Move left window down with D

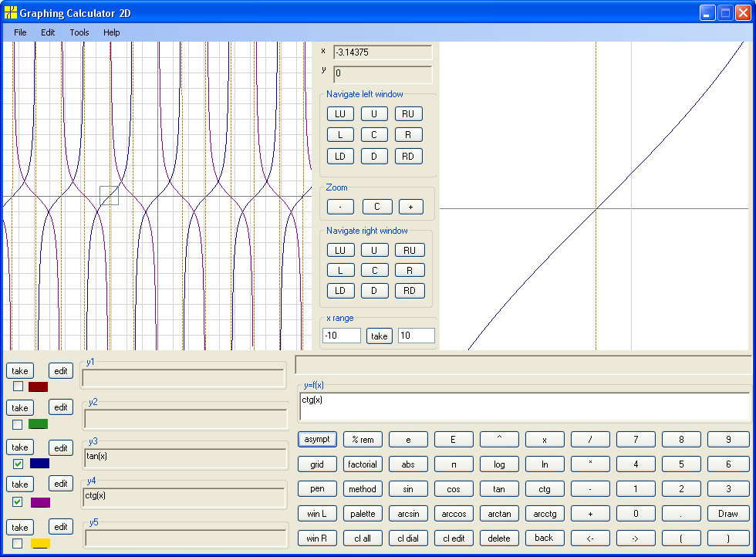click(374, 157)
